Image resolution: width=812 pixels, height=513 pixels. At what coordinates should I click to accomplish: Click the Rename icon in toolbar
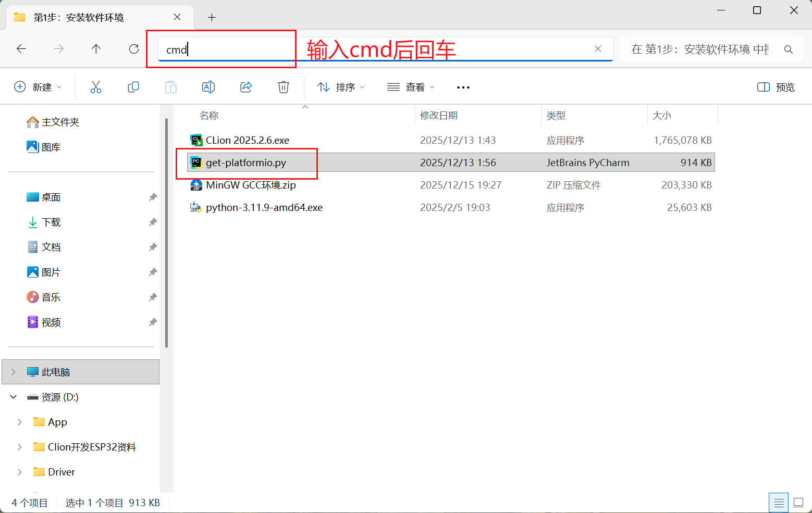click(x=208, y=87)
